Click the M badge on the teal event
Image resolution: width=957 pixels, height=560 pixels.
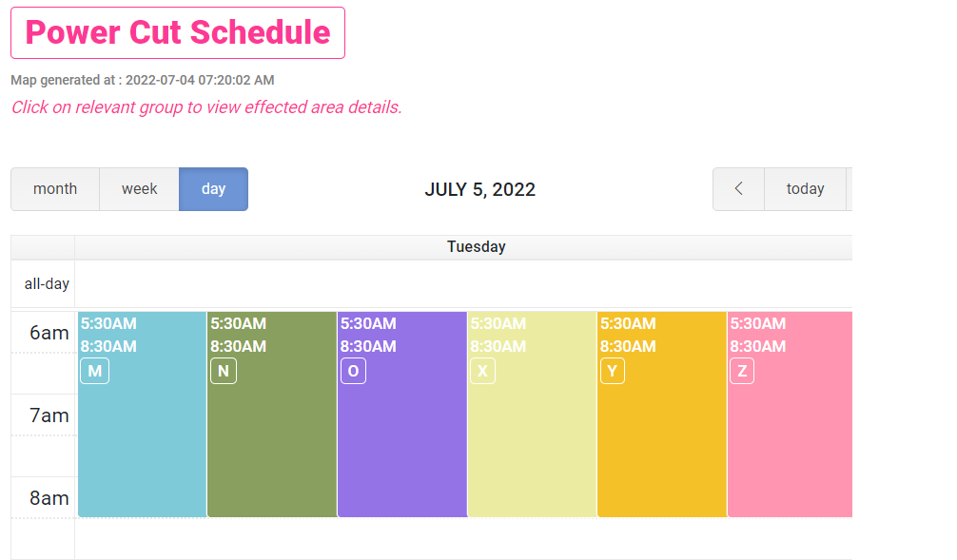(x=94, y=371)
